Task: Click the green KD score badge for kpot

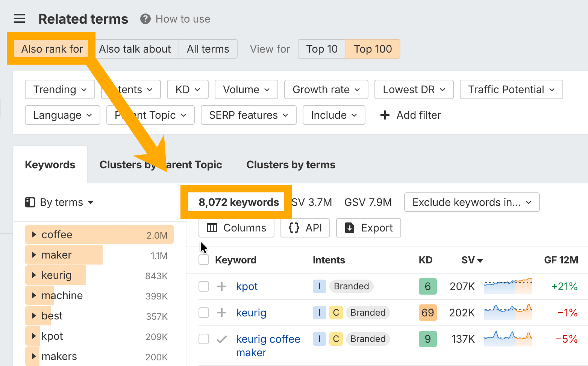Action: 427,286
